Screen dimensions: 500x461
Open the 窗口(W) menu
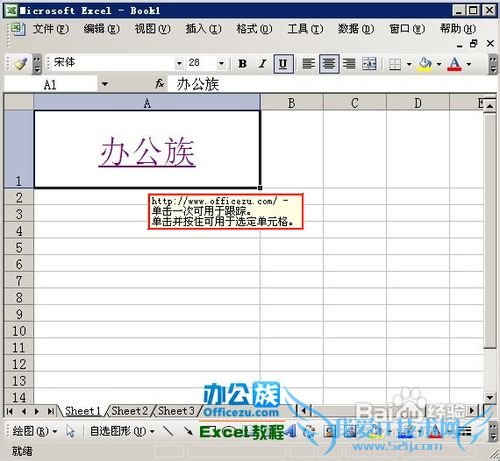click(407, 29)
